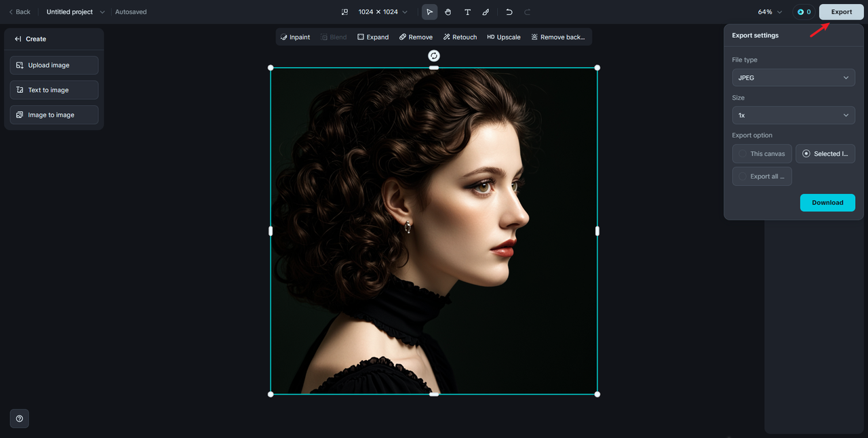Open the File type JPEG dropdown
The width and height of the screenshot is (868, 438).
793,77
